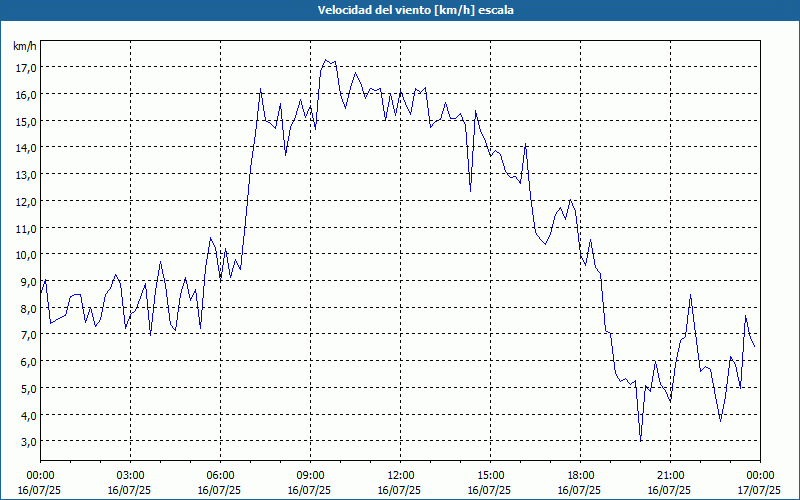Select the "3,0" y-axis label
This screenshot has height=500, width=800.
coord(25,441)
